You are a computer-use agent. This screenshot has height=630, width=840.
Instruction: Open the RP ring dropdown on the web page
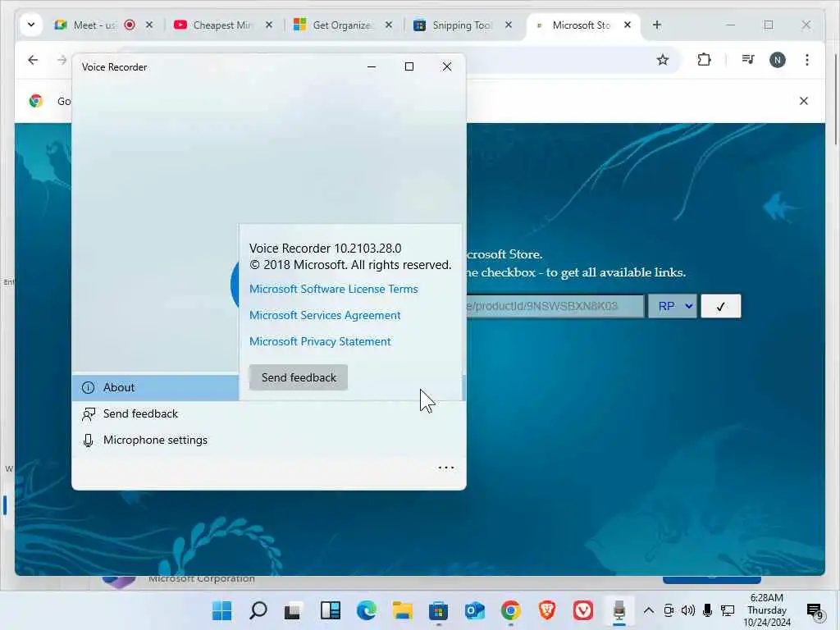(673, 307)
